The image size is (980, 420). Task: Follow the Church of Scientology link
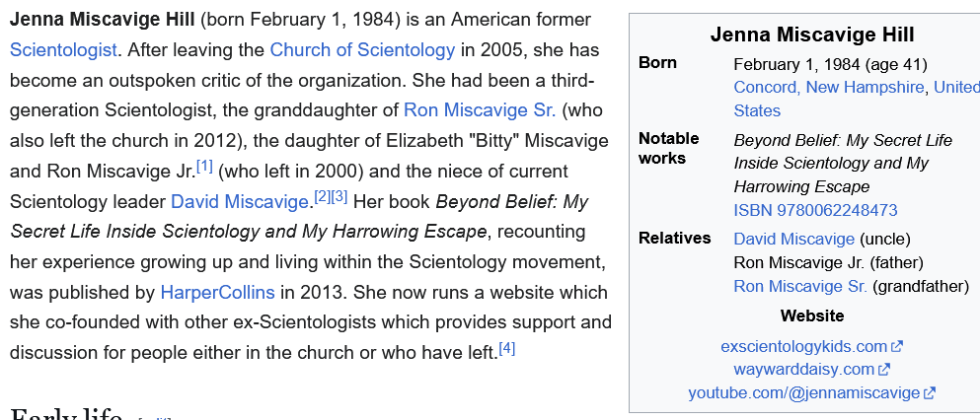(x=362, y=49)
